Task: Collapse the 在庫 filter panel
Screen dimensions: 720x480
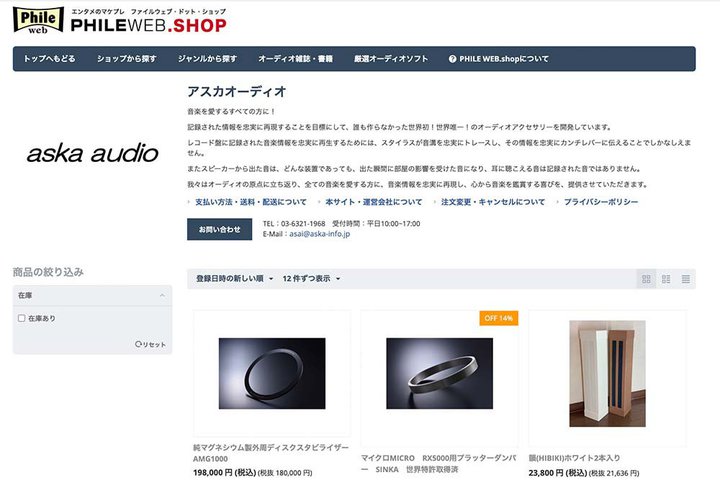Action: (x=162, y=295)
